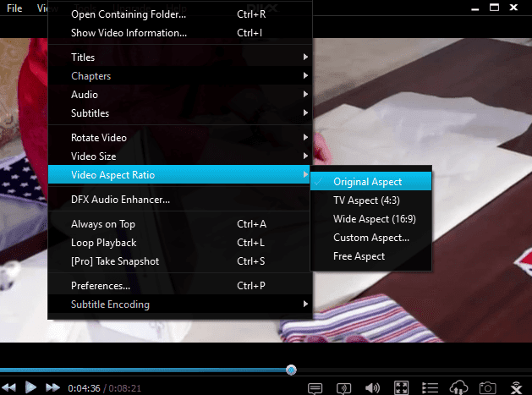Click the played blue part of the seek bar
This screenshot has width=532, height=395.
point(142,370)
